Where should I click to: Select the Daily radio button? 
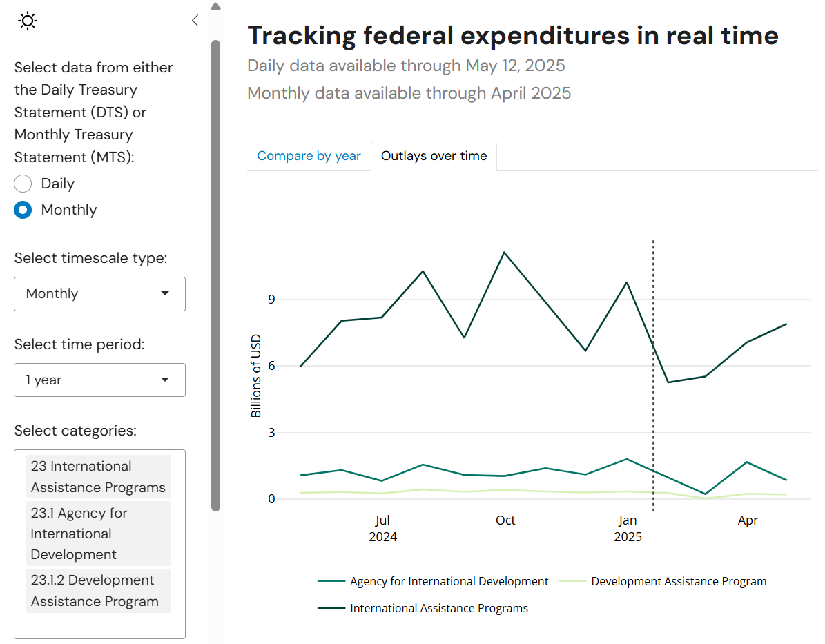coord(23,184)
